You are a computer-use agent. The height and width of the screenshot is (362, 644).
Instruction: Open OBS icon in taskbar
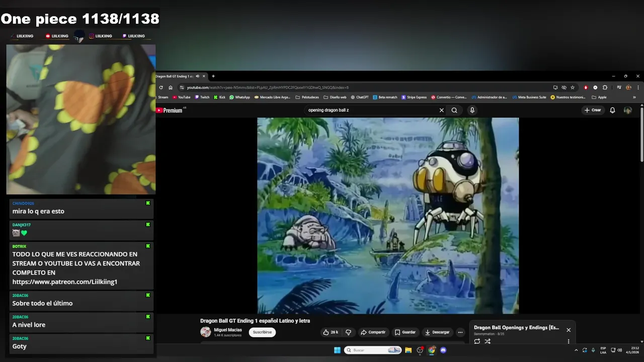(420, 350)
